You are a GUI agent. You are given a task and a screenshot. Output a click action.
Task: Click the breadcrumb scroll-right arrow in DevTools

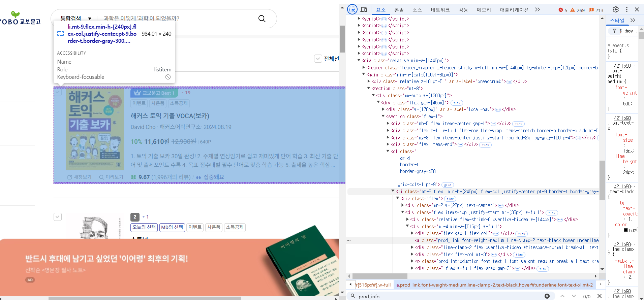click(x=600, y=285)
